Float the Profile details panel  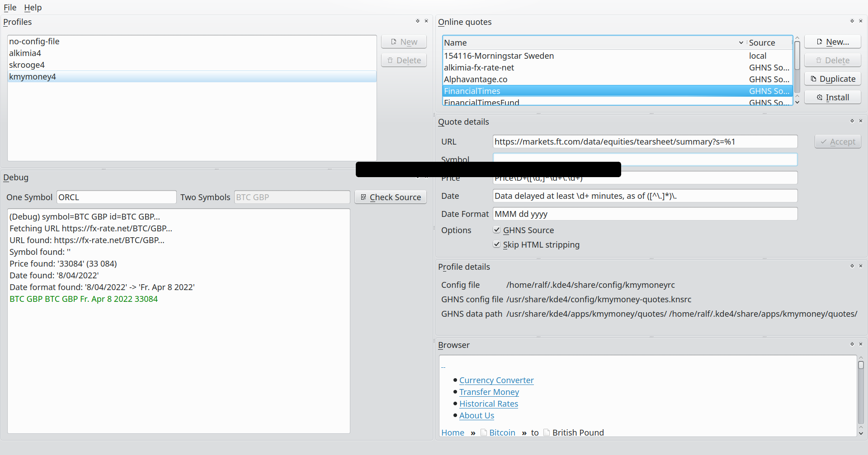(x=852, y=266)
